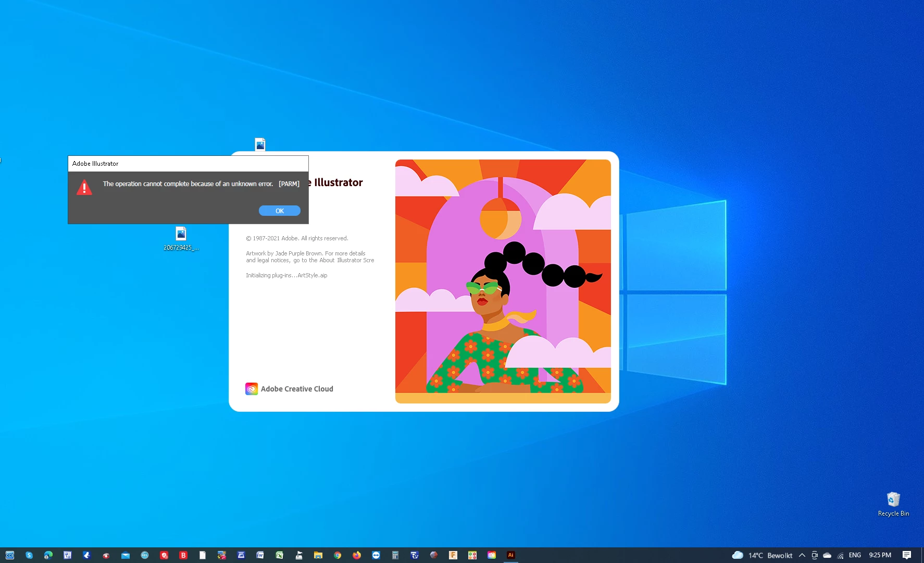Click the Adobe Creative Cloud logo on the splash screen
Image resolution: width=924 pixels, height=563 pixels.
(x=252, y=389)
